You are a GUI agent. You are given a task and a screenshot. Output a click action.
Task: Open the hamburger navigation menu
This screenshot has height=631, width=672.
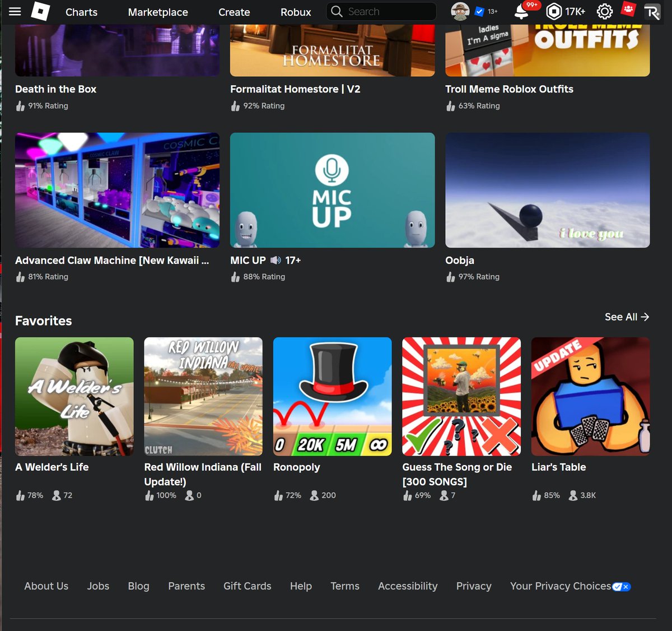(x=15, y=11)
